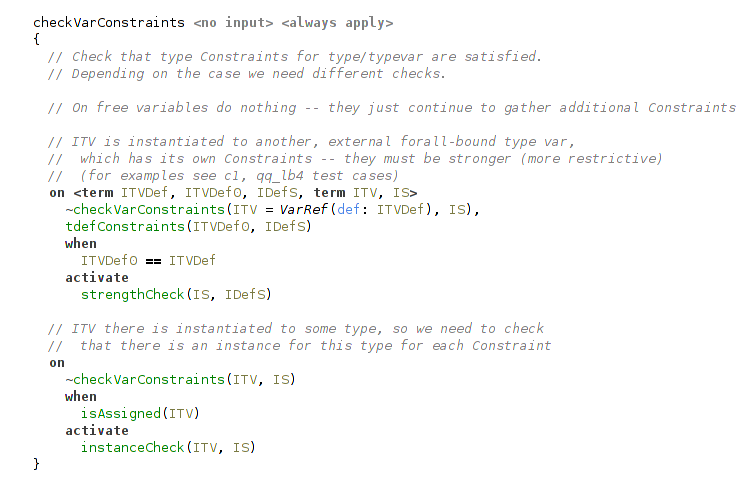This screenshot has height=490, width=753.
Task: Select the <always apply> placeholder
Action: [337, 23]
